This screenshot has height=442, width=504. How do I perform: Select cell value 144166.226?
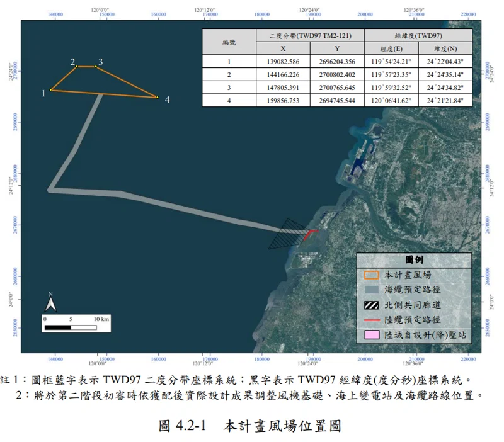click(283, 74)
